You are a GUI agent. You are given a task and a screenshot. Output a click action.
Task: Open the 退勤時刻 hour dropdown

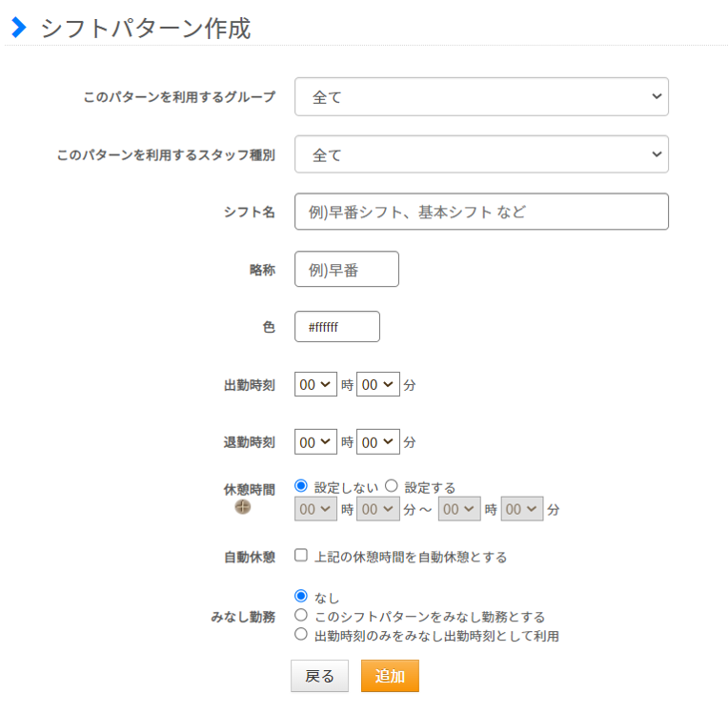(x=315, y=441)
